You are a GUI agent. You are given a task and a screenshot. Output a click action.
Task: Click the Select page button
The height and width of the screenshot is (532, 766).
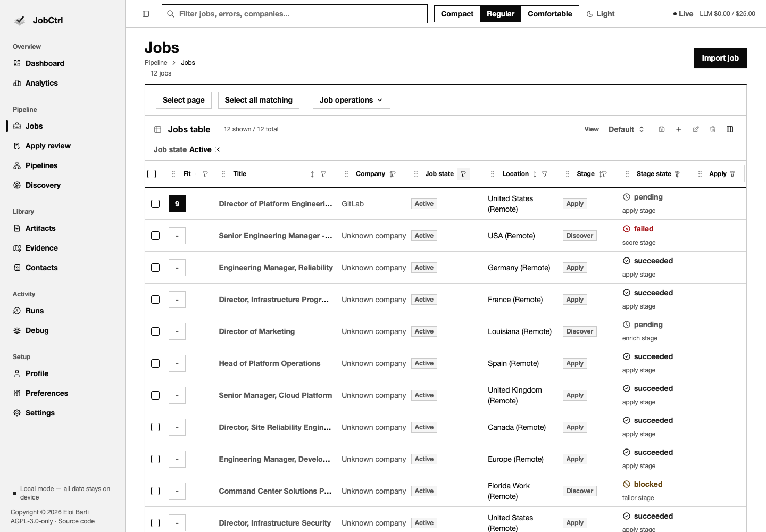click(184, 100)
